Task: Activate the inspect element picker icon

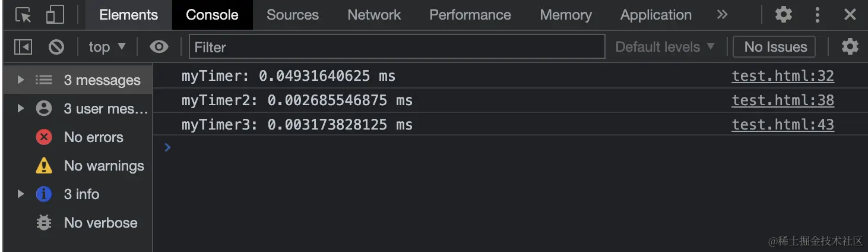Action: (23, 15)
